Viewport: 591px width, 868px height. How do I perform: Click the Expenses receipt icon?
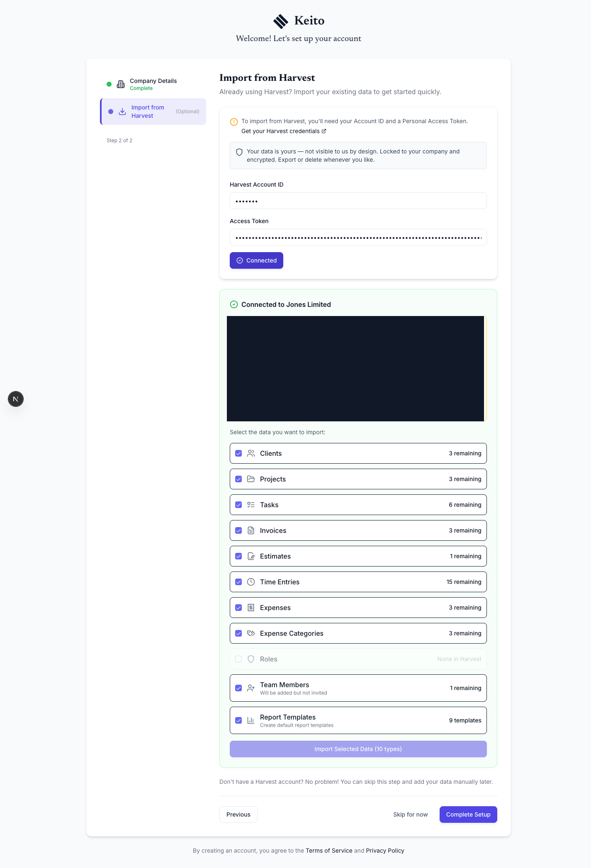251,608
